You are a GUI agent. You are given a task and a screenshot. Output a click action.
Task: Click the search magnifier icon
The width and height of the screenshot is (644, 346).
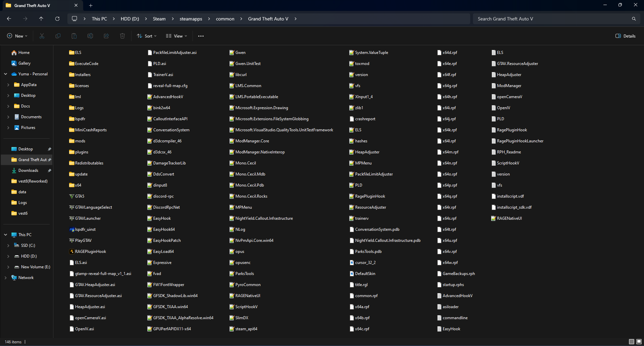(x=634, y=19)
